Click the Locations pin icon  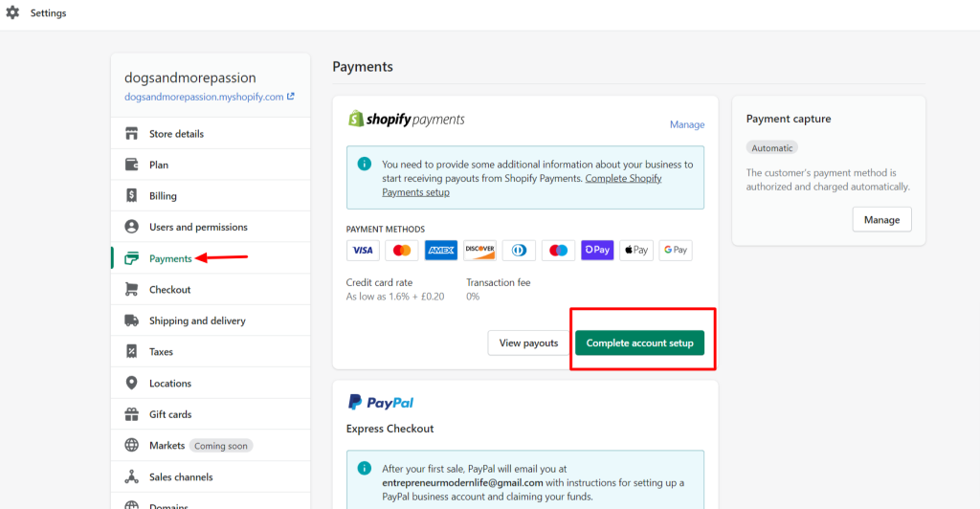pyautogui.click(x=131, y=383)
